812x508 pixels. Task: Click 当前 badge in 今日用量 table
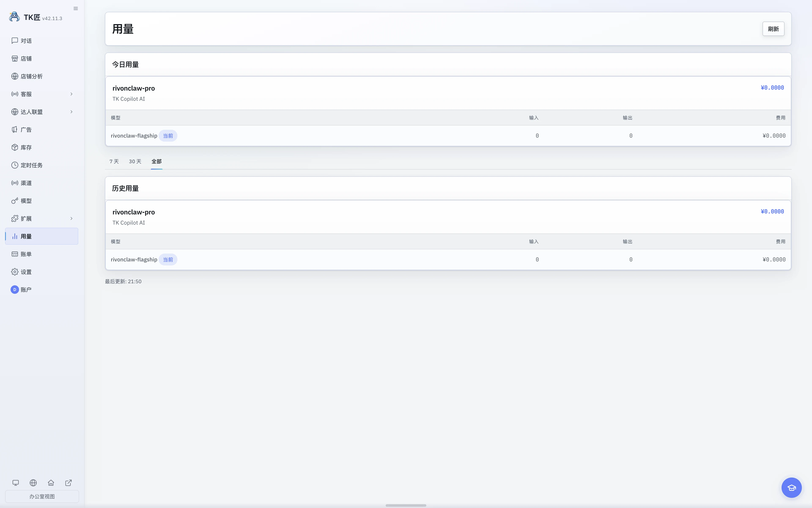pyautogui.click(x=168, y=136)
